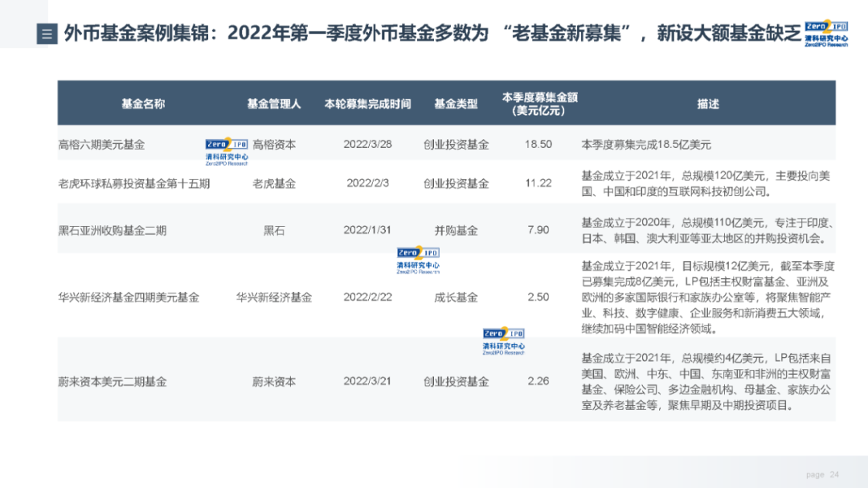
Task: Select fund name 华兴新经济基金四期美元基金
Action: 129,297
